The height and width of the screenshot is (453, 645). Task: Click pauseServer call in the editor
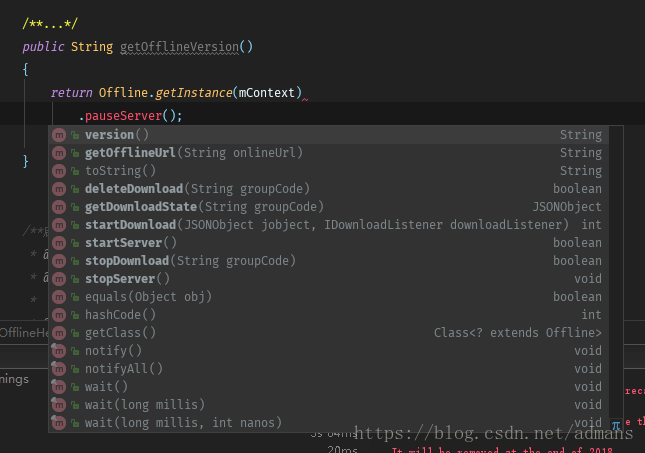[x=123, y=116]
